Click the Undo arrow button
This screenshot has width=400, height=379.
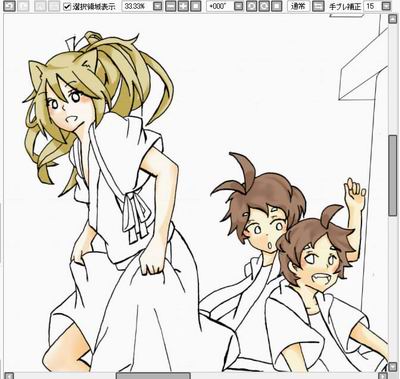click(10, 6)
